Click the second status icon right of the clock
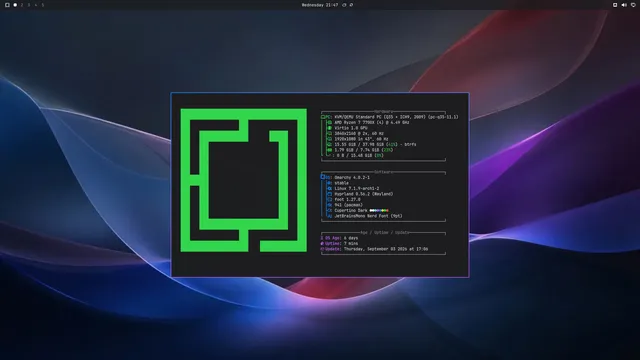 351,5
